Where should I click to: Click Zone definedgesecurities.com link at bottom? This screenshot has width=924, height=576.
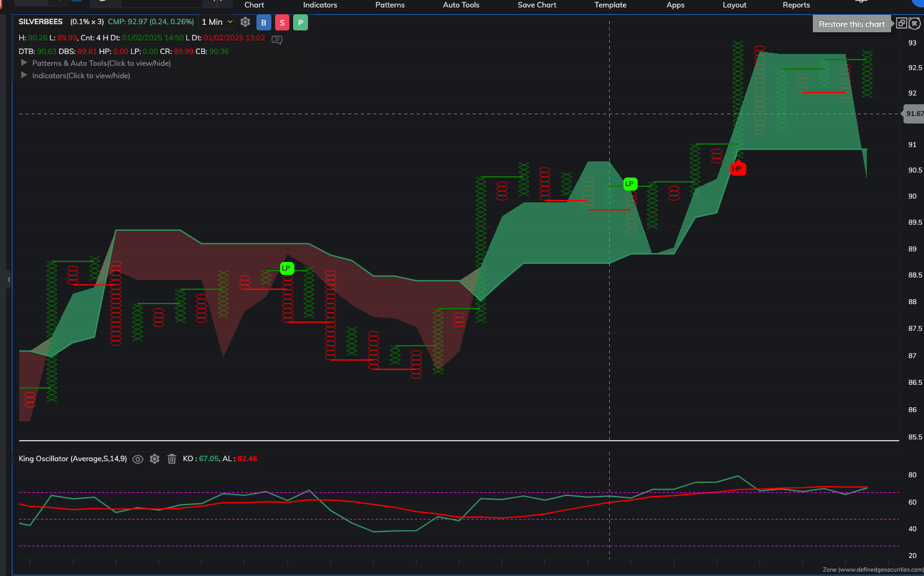873,570
